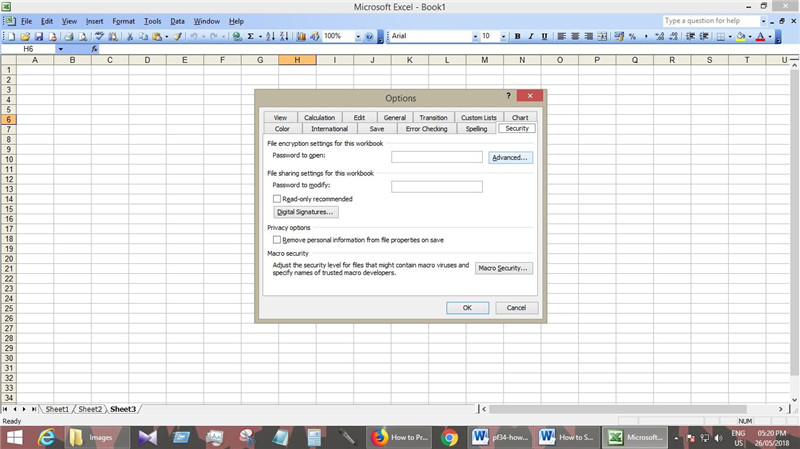
Task: Open the Data menu
Action: (177, 21)
